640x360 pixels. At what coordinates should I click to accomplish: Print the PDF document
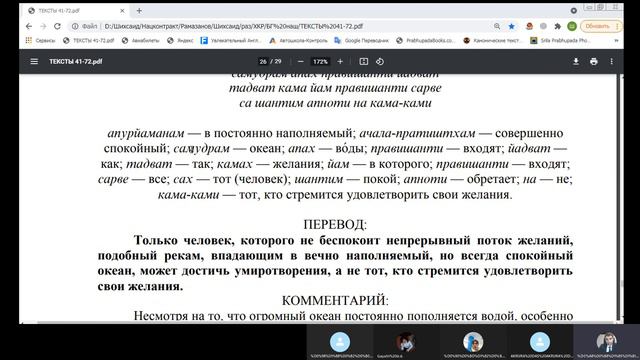(593, 62)
